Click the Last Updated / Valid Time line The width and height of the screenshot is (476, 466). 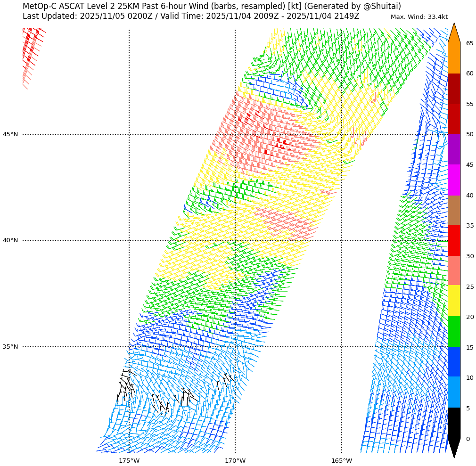[x=191, y=16]
